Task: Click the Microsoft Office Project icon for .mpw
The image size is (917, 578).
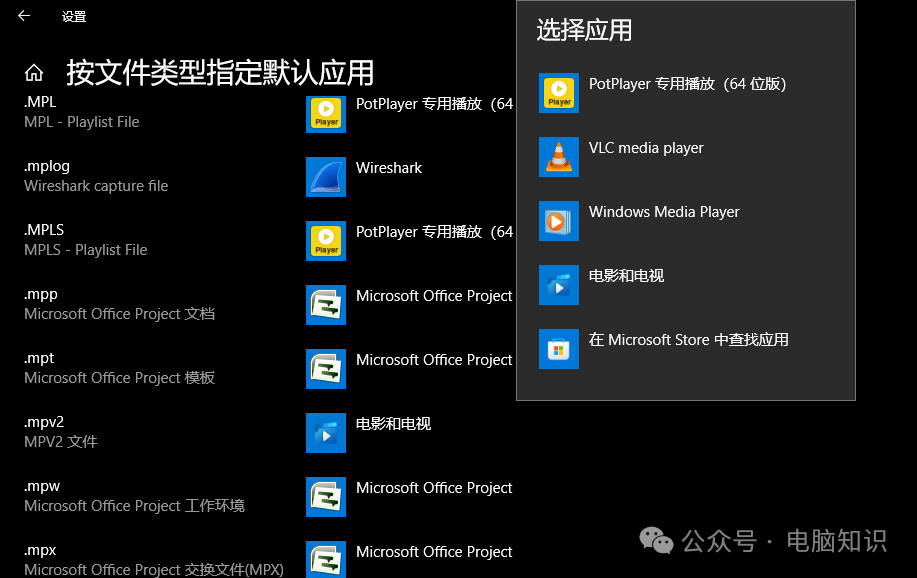Action: (326, 497)
